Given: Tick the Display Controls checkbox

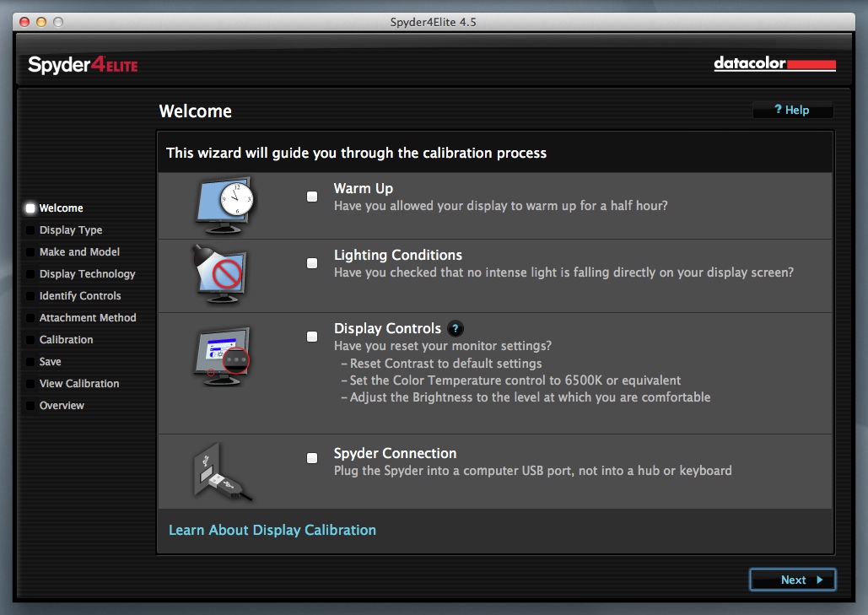Looking at the screenshot, I should click(312, 337).
